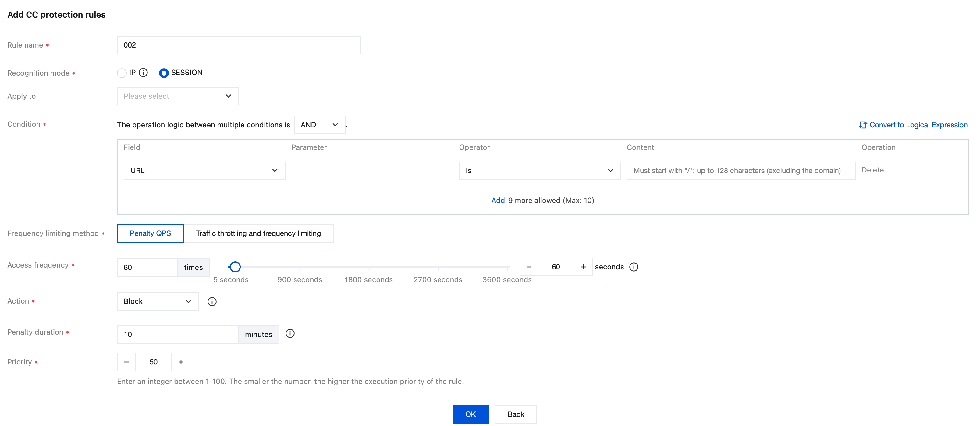The image size is (980, 426).
Task: Switch to Penalty QPS method
Action: tap(150, 233)
